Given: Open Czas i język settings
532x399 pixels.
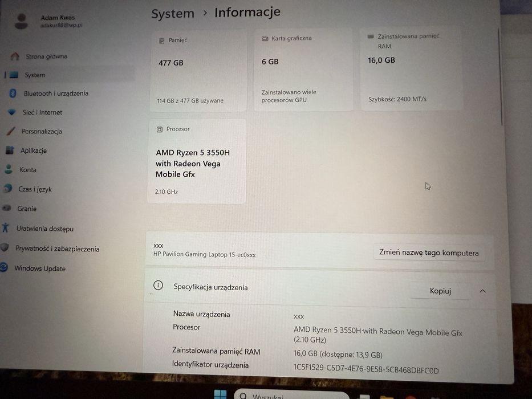Looking at the screenshot, I should (35, 189).
